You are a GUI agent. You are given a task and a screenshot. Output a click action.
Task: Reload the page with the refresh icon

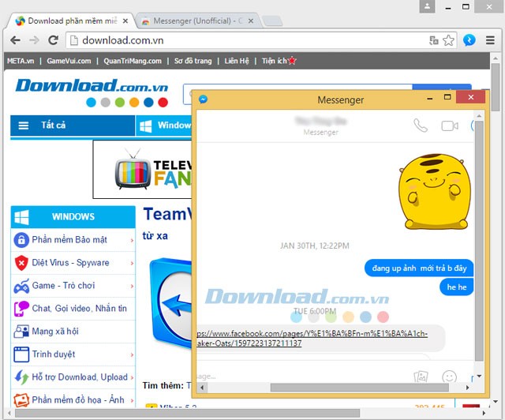[x=53, y=40]
